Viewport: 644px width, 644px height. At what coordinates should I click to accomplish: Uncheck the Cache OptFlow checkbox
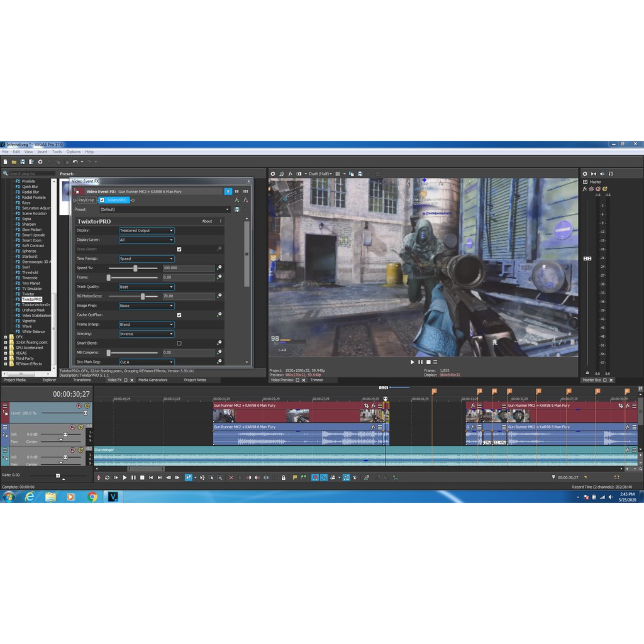coord(179,314)
